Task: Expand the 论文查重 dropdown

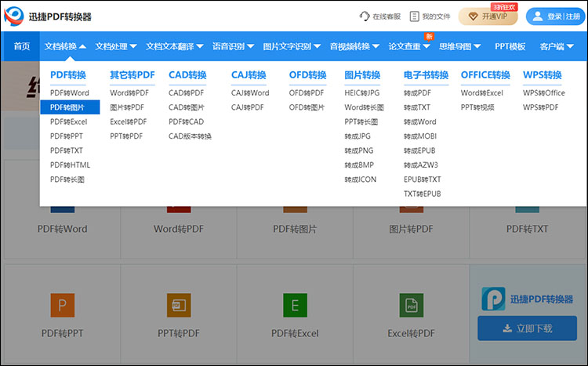Action: [408, 46]
